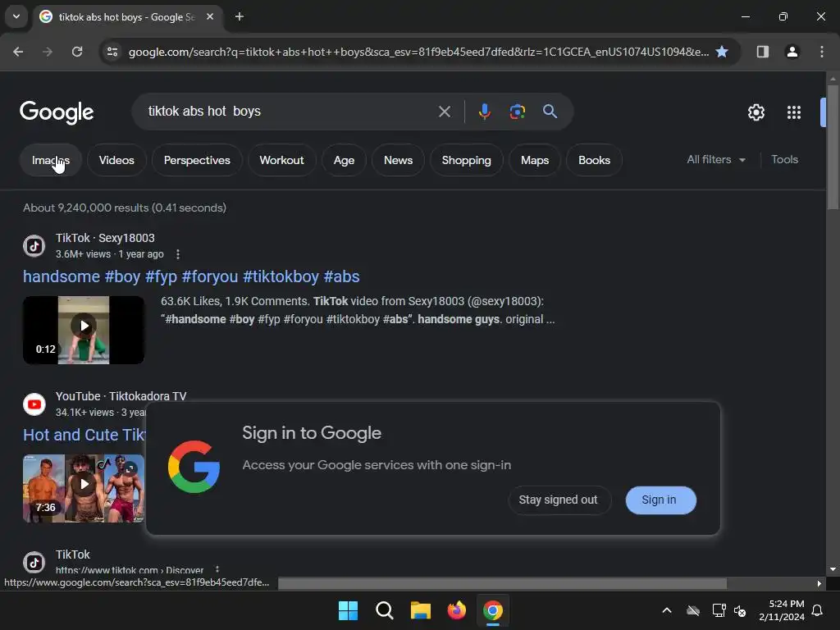
Task: Bookmark this page with the star icon
Action: (722, 52)
